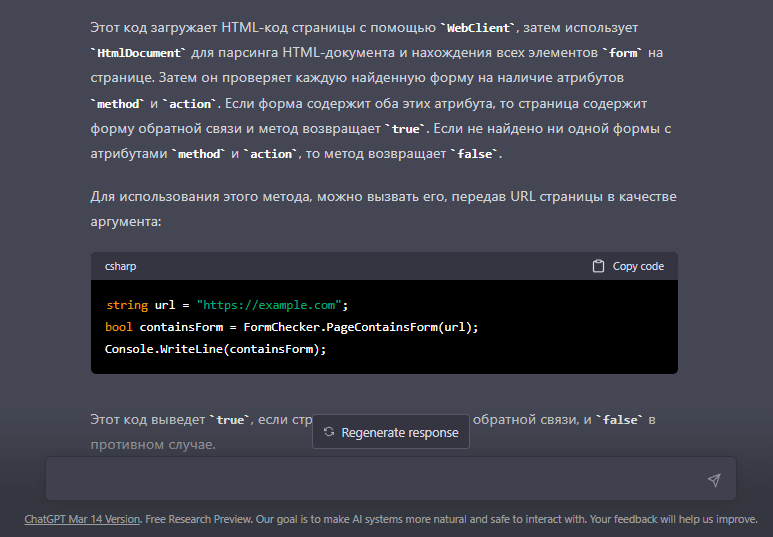
Task: Click the inline HtmlDocument code term
Action: (137, 53)
